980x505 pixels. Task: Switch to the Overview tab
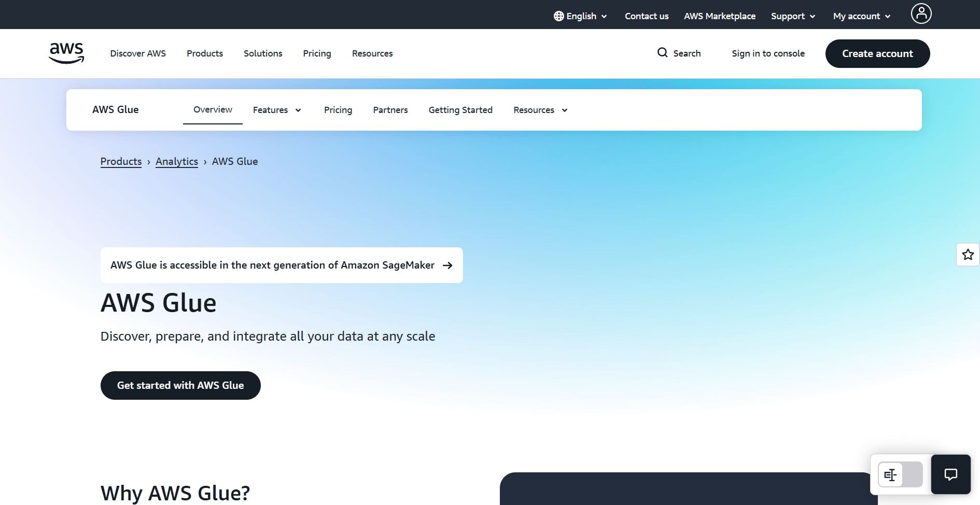tap(213, 109)
